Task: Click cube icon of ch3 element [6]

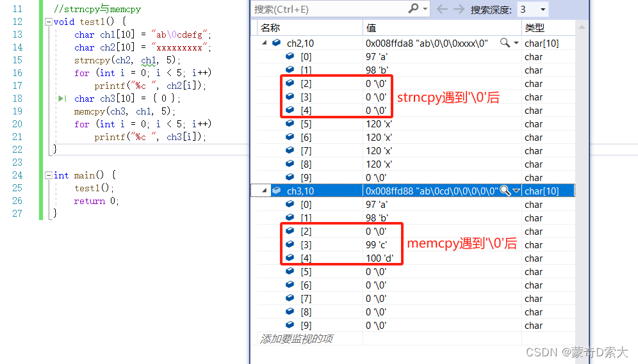Action: pos(290,284)
